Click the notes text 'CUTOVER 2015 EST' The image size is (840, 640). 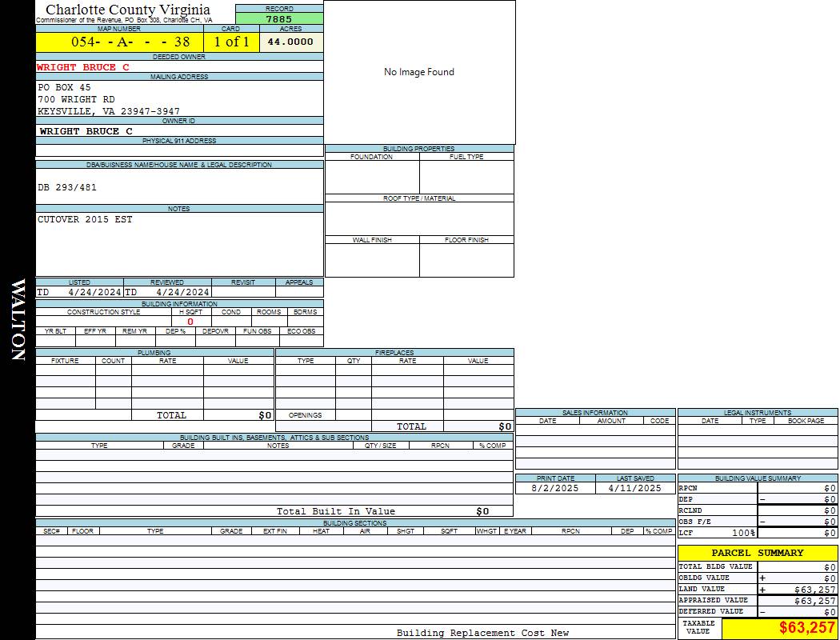[85, 219]
